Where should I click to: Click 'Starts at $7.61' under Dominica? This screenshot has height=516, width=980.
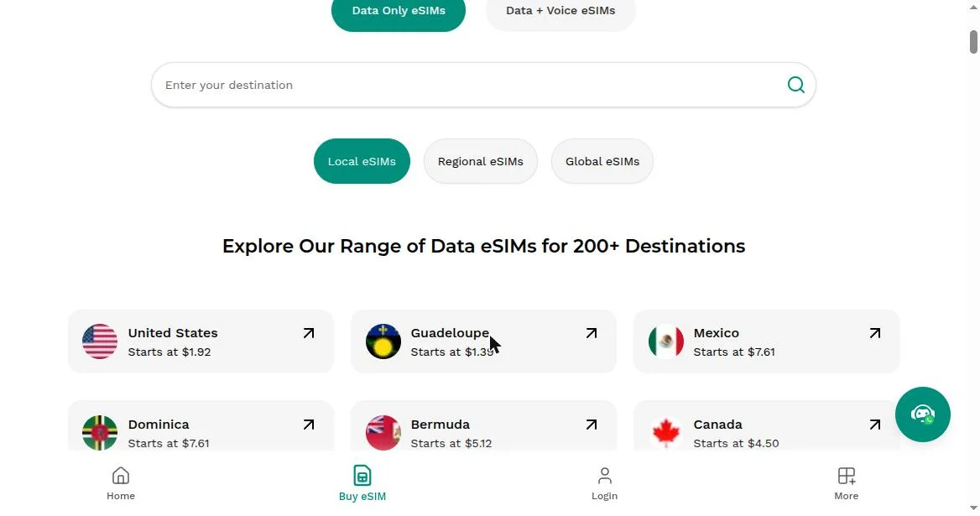coord(169,443)
